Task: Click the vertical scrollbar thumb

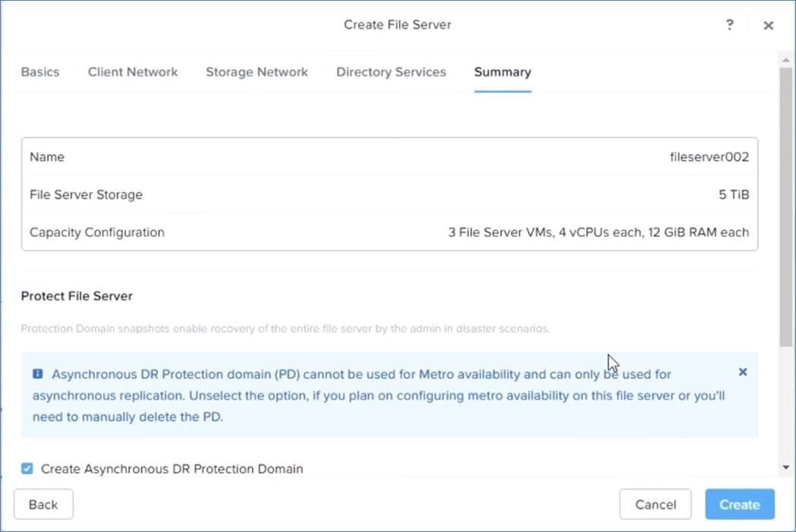Action: 786,207
